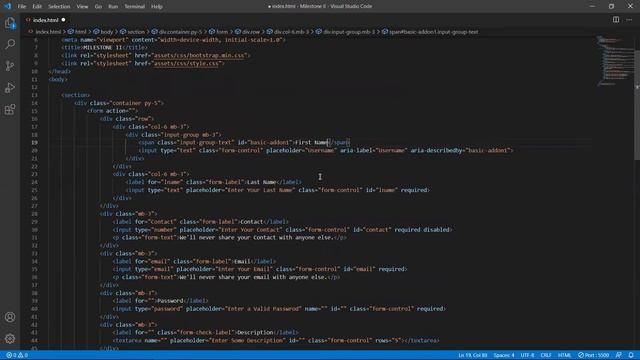Open the File menu
This screenshot has width=640, height=360.
[22, 7]
